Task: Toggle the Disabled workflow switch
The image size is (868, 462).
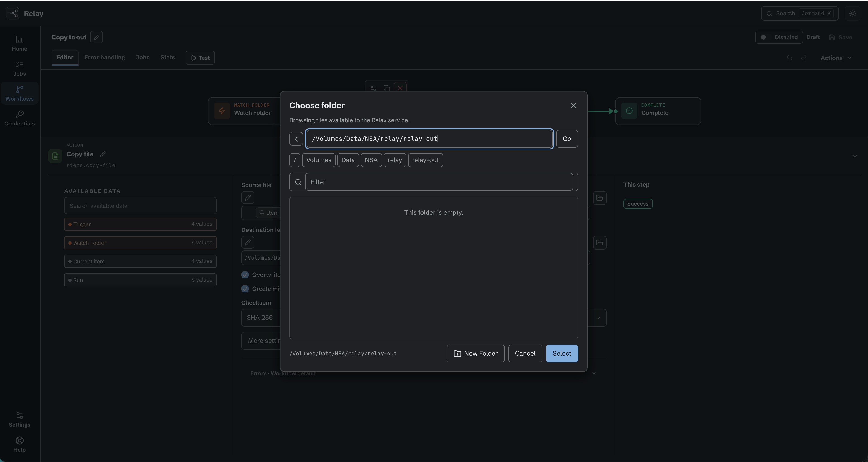Action: pos(779,37)
